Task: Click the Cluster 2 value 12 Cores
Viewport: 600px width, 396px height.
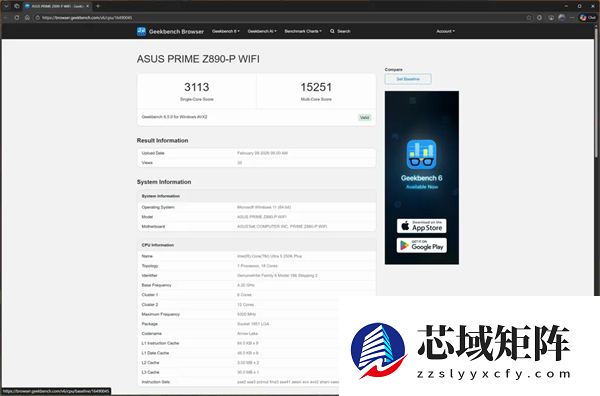Action: pyautogui.click(x=245, y=305)
